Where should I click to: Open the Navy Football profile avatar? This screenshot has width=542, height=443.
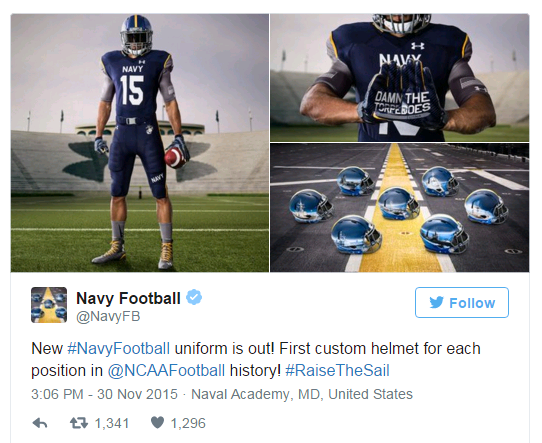tap(49, 305)
